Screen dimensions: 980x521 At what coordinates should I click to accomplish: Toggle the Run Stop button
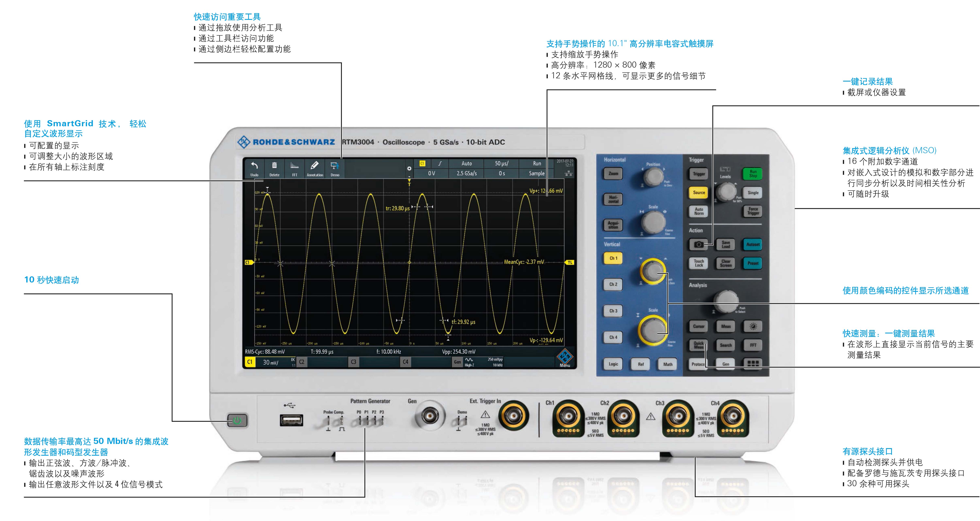[x=753, y=174]
